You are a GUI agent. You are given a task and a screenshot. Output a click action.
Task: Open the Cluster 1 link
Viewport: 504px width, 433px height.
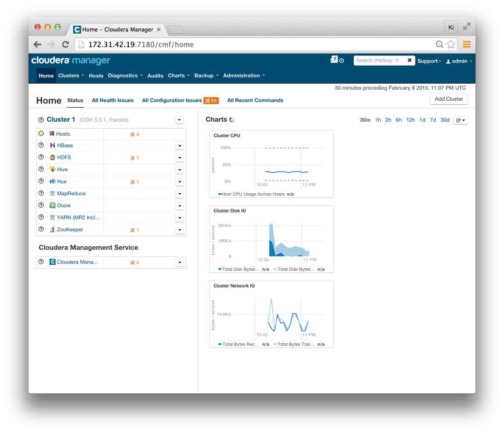[x=61, y=119]
